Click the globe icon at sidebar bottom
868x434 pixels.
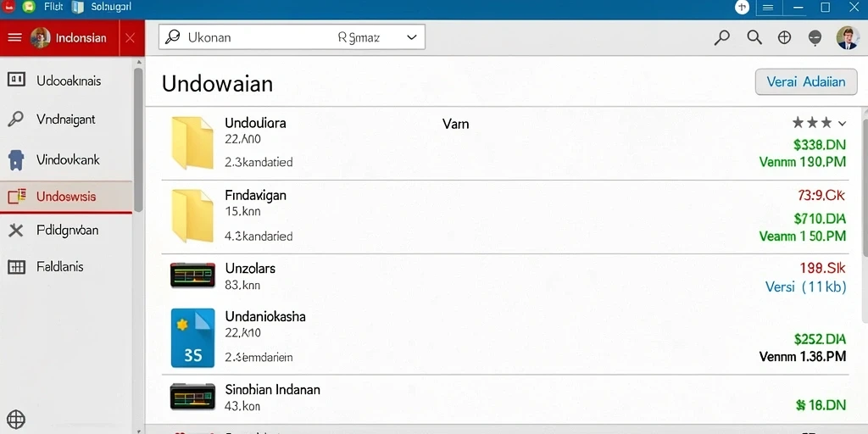coord(16,419)
